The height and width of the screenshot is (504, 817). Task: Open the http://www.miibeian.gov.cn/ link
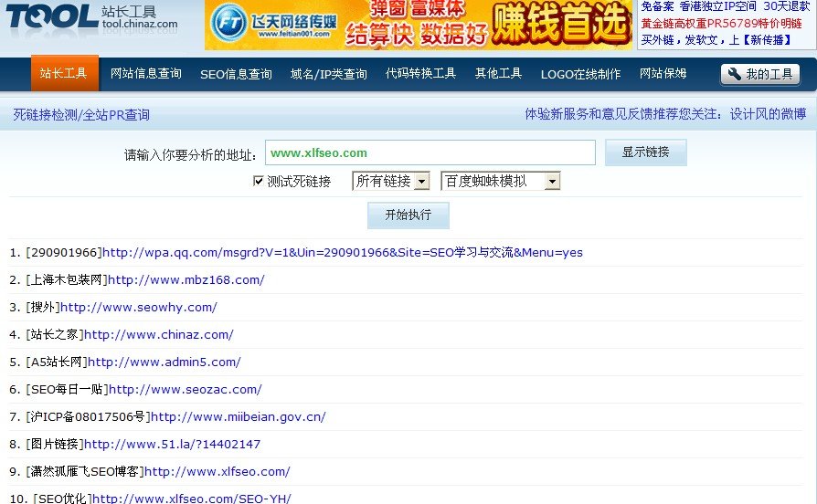pos(239,417)
